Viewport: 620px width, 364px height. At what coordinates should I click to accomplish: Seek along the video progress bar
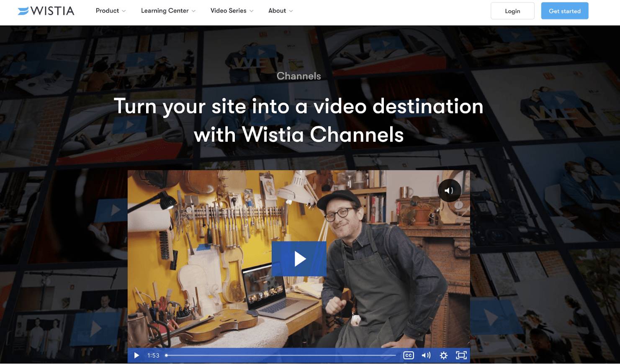(x=280, y=355)
